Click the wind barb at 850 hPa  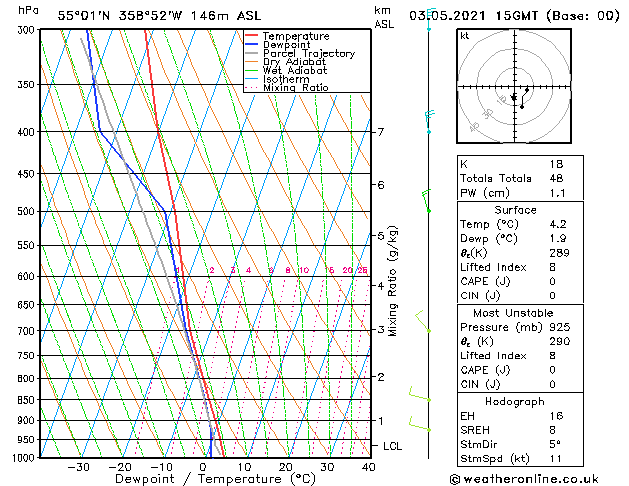420,394
